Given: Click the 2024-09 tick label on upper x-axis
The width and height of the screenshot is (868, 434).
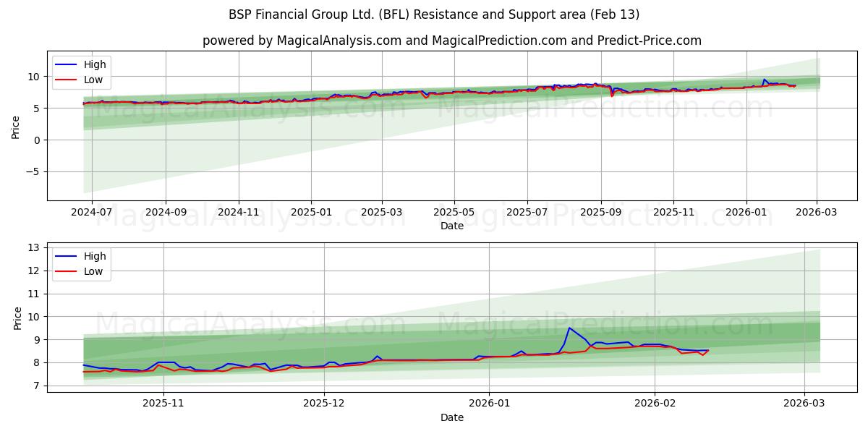Looking at the screenshot, I should tap(166, 213).
